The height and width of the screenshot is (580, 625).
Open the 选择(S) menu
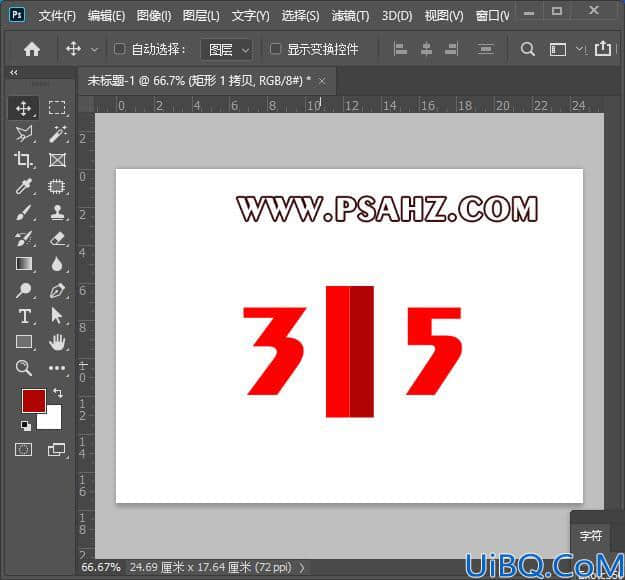300,16
